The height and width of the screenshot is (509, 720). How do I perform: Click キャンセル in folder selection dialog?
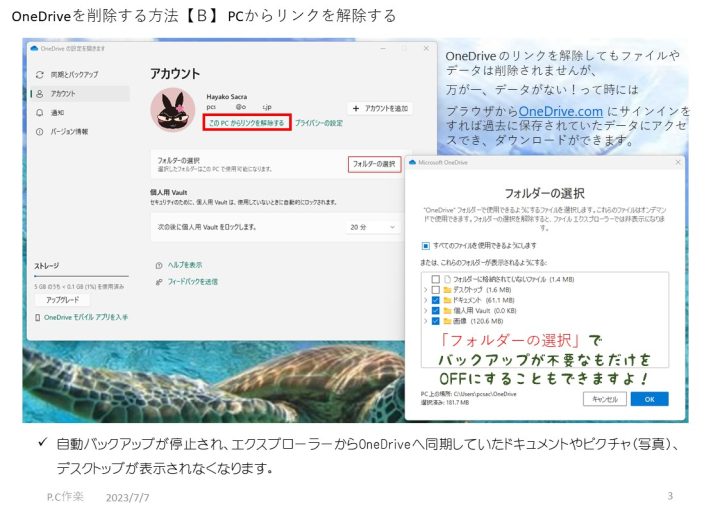click(605, 399)
